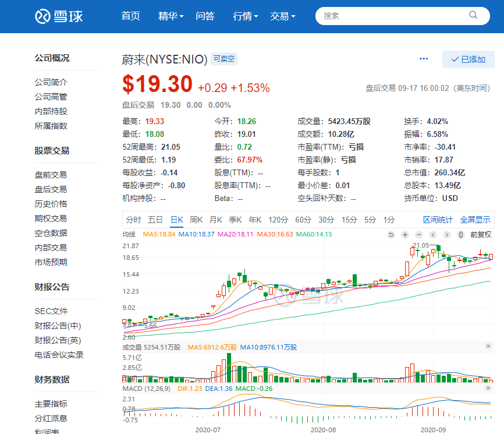The image size is (504, 434).
Task: Switch to the 周K chart tab
Action: [196, 220]
